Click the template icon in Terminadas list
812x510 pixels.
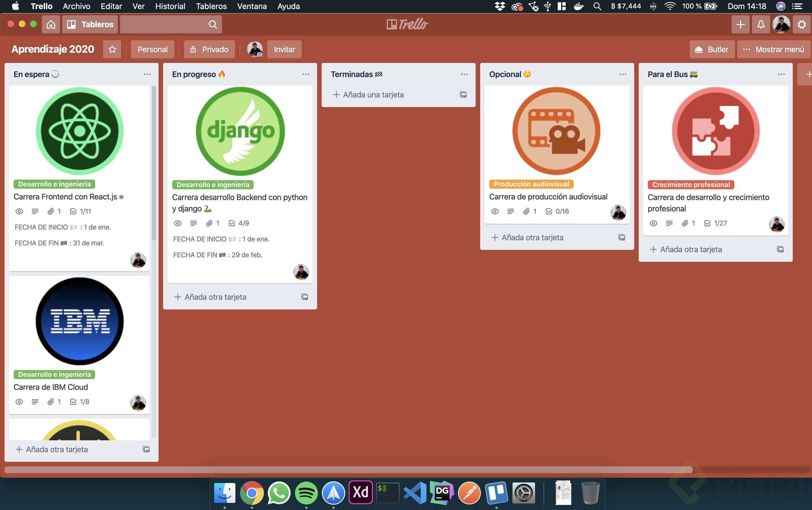pos(463,94)
